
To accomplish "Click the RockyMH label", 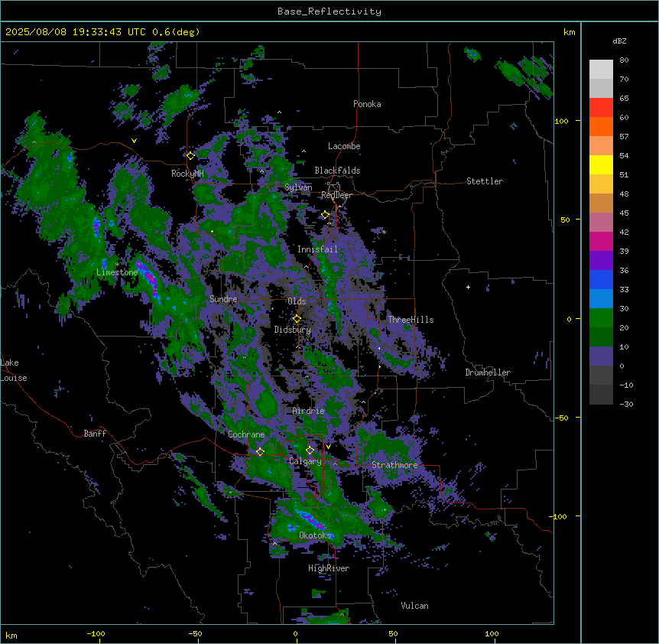I will click(187, 174).
